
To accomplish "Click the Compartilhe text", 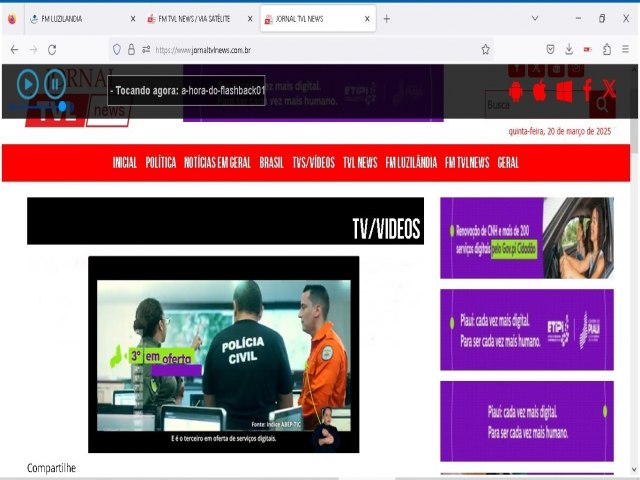I will [51, 468].
